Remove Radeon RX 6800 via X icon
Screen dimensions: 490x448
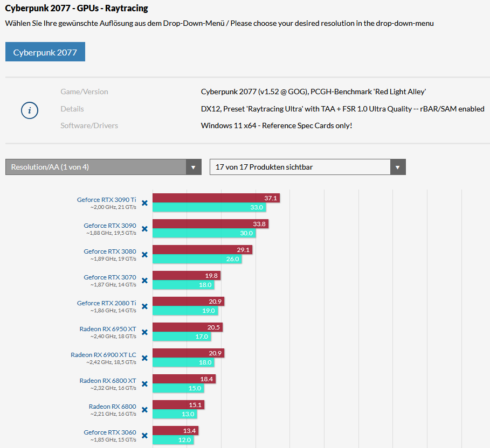[144, 410]
